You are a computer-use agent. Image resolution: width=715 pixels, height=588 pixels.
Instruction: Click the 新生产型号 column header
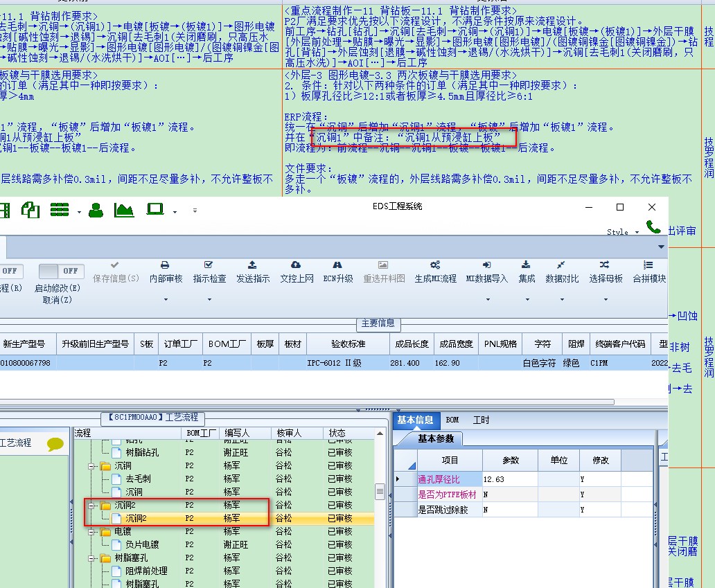(27, 344)
